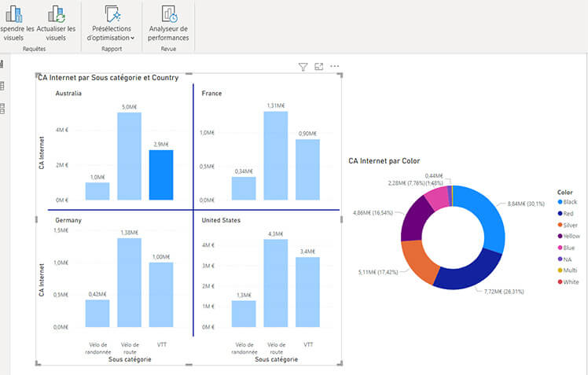Select Silver in the Color legend

coord(568,225)
